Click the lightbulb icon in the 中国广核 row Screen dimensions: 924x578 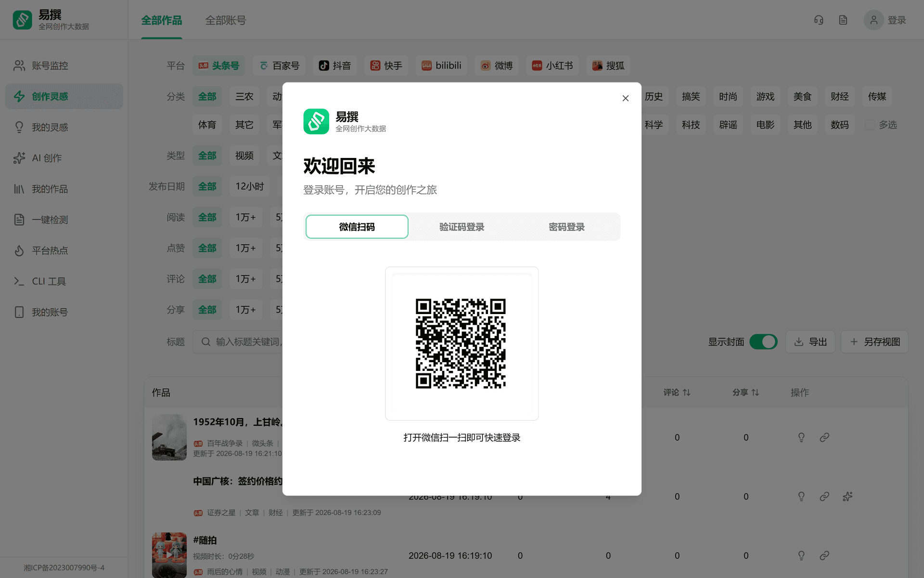tap(801, 497)
